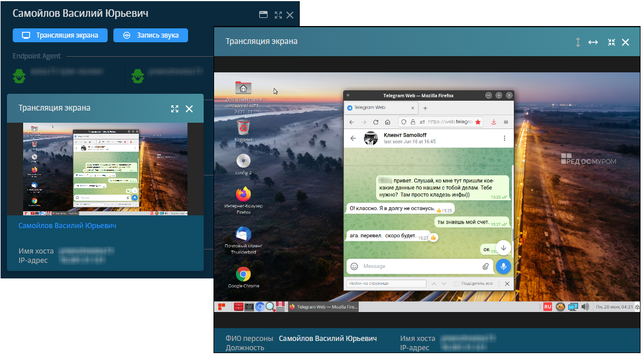
Task: Click the thumbs-up reaction on 'ага. перевел' message
Action: click(433, 237)
